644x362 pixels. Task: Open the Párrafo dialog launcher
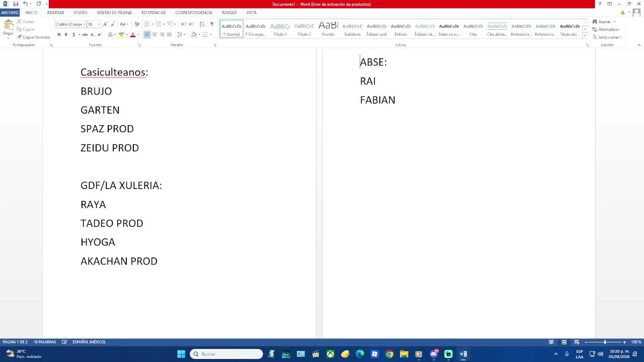click(215, 45)
